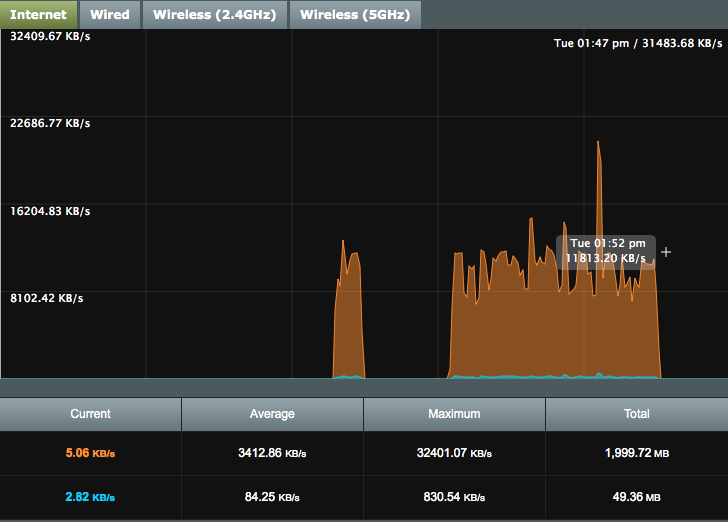Screen dimensions: 728x522
Task: Click the 32409.67 KB/s axis label
Action: click(50, 36)
